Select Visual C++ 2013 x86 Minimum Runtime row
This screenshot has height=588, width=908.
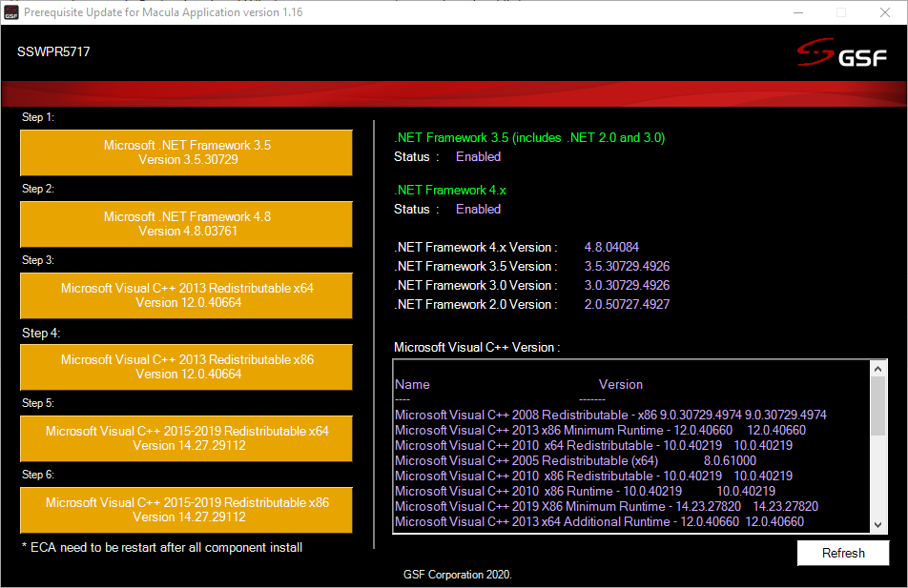(600, 430)
